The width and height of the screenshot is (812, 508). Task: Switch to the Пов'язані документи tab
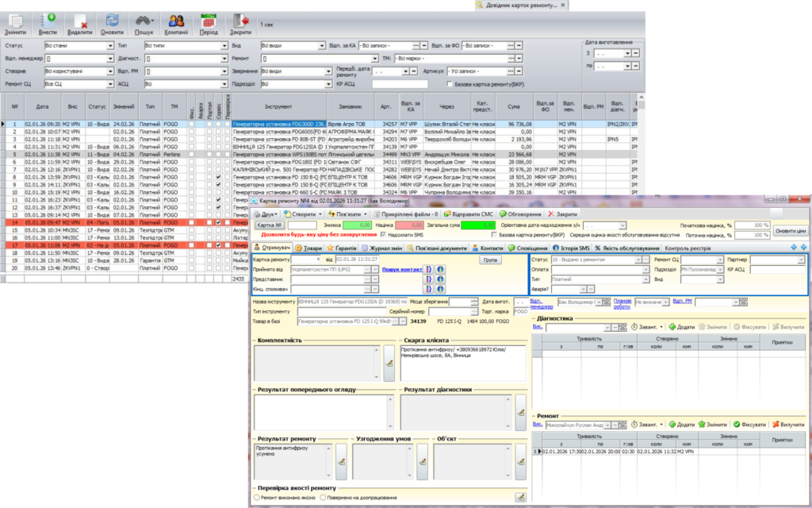[437, 248]
